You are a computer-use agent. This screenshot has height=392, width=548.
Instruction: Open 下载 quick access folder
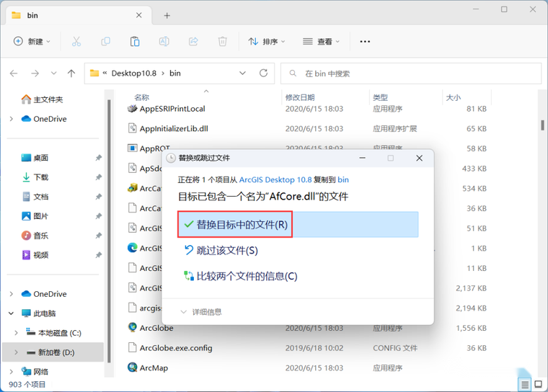point(35,177)
